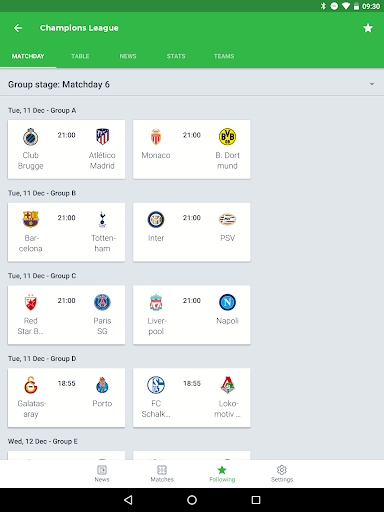Open the Galatasaray vs Porto match
384x512 pixels.
[x=66, y=398]
